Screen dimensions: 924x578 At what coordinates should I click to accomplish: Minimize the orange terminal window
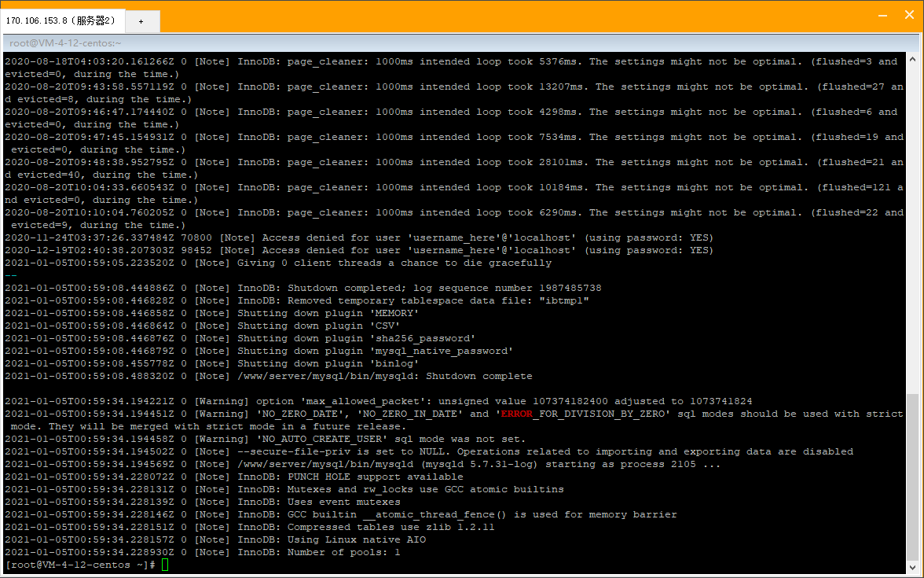[x=882, y=16]
